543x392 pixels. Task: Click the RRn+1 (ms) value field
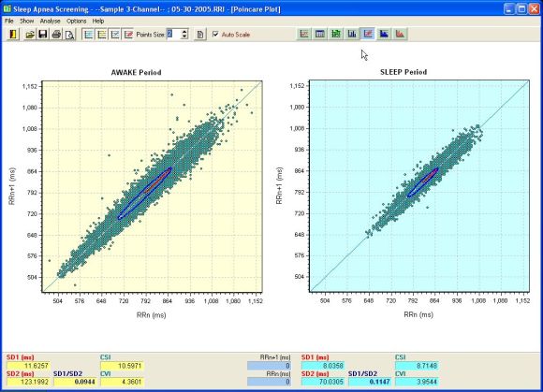coord(269,366)
